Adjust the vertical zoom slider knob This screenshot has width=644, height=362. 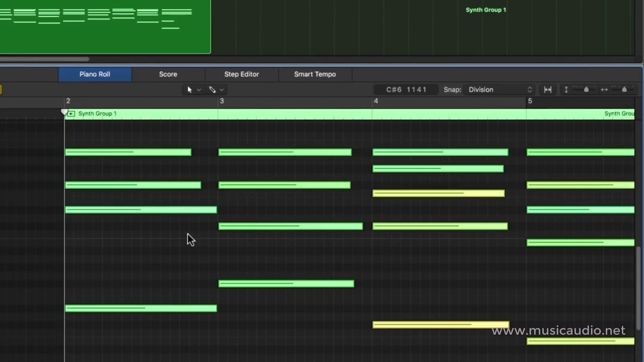[586, 89]
